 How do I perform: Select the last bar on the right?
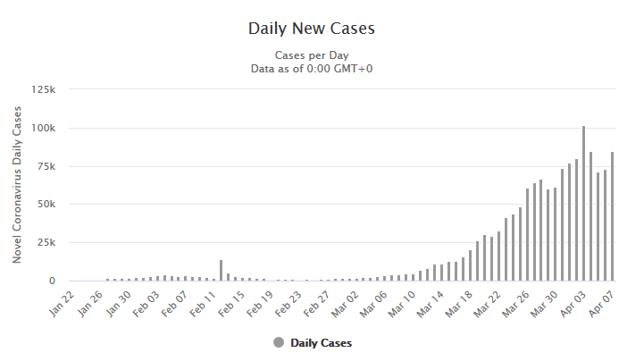[612, 216]
